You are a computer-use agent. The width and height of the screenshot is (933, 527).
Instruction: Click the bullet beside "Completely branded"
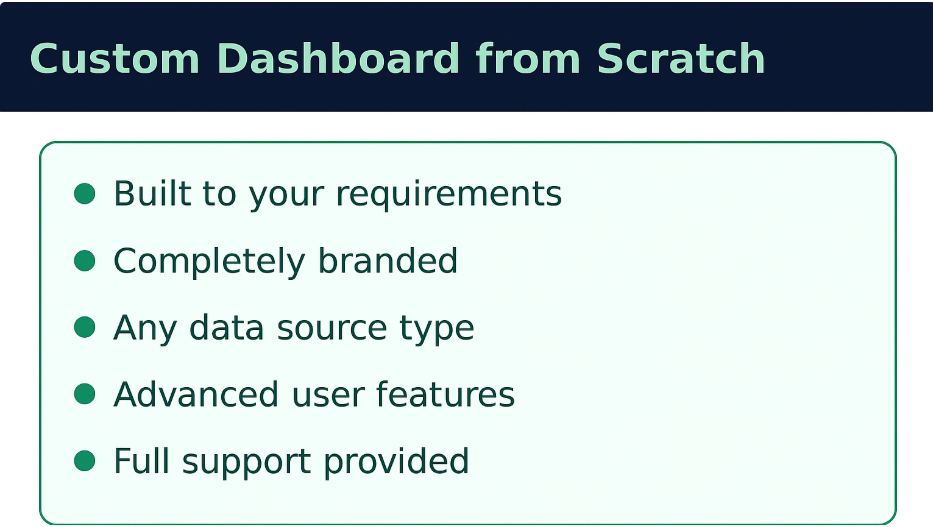click(x=85, y=261)
